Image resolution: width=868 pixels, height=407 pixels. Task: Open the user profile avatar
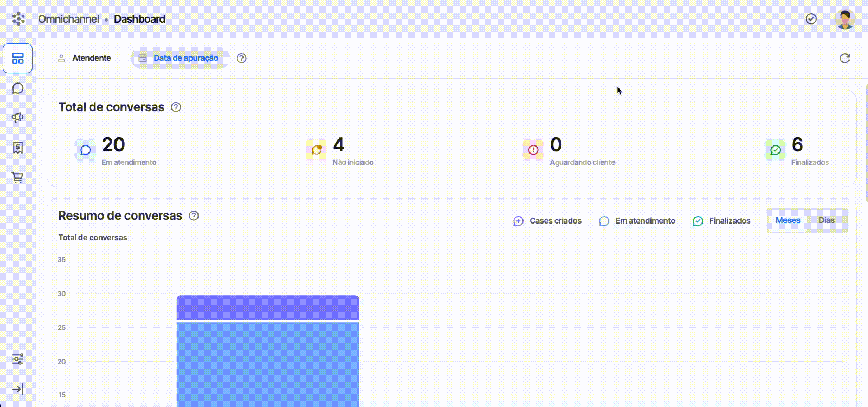click(x=845, y=19)
